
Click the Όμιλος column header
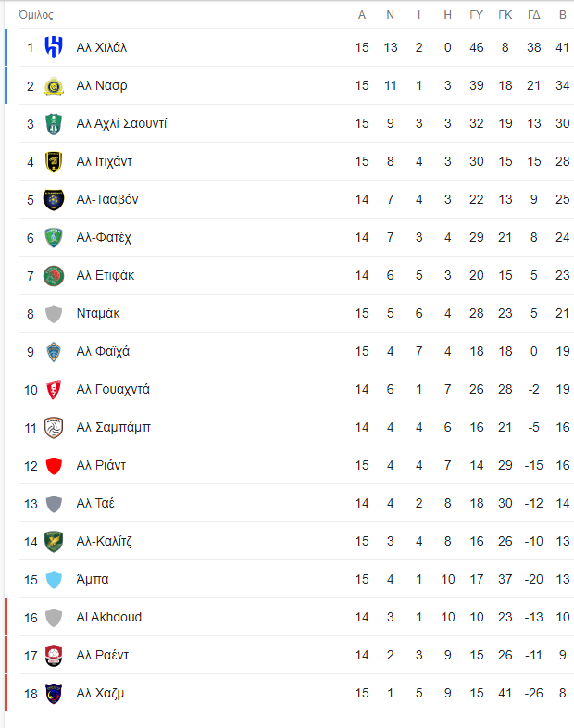(36, 15)
